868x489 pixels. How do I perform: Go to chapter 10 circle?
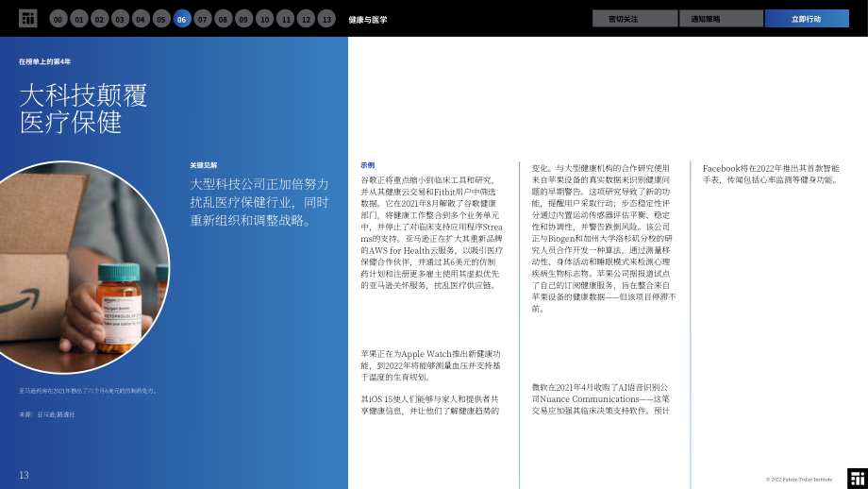click(x=264, y=19)
